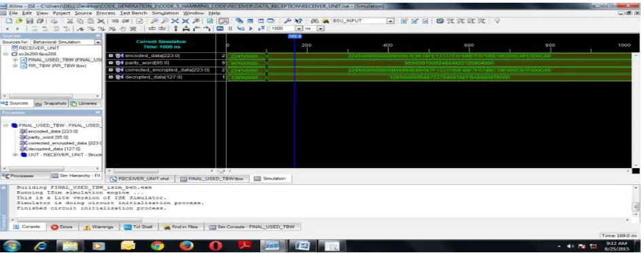Open the FINAL_USED_TBW.tbw editor tab

click(x=213, y=179)
